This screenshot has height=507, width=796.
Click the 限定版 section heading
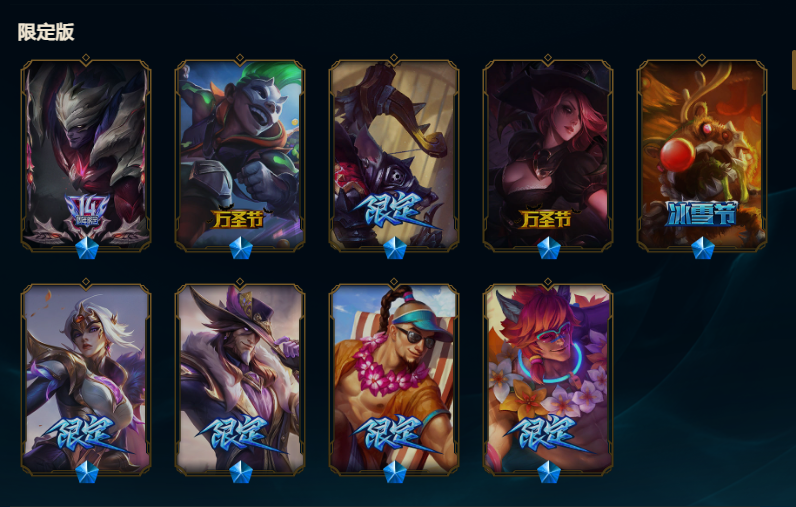click(46, 32)
